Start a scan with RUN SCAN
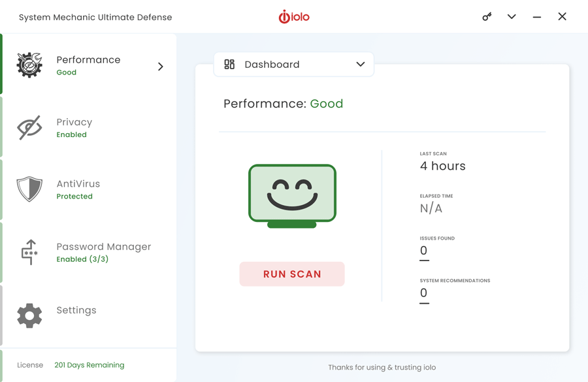 click(292, 274)
